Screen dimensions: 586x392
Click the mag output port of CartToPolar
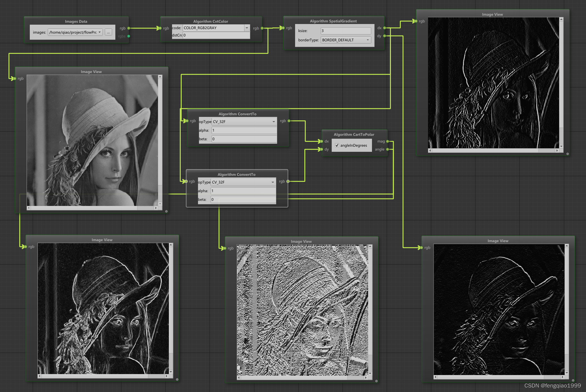(388, 141)
